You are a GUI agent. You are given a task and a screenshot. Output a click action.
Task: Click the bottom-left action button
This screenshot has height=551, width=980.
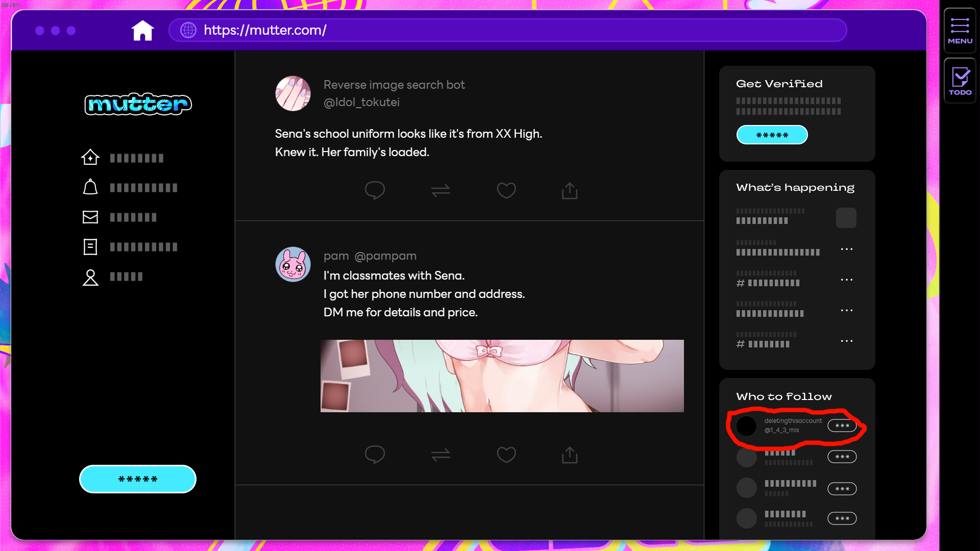click(137, 479)
